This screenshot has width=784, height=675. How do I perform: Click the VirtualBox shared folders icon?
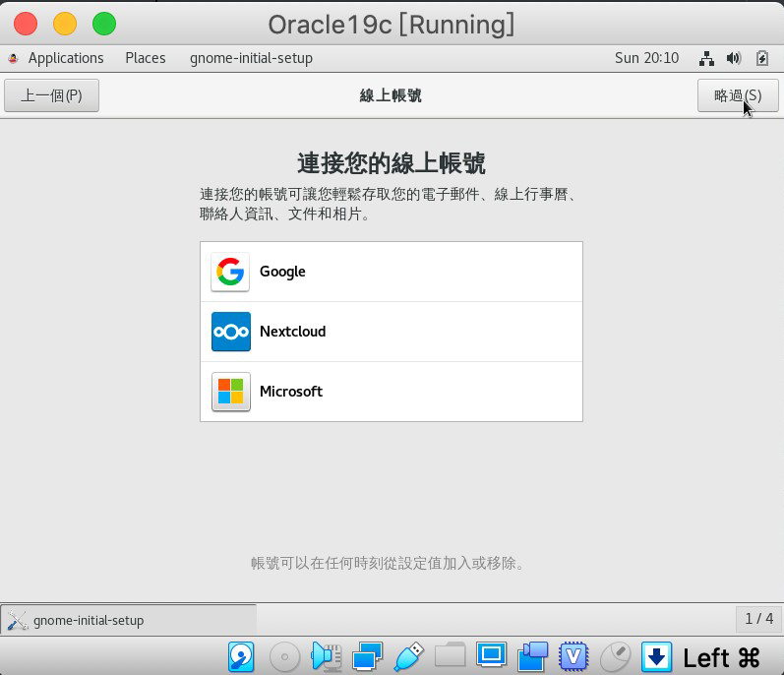tap(450, 655)
